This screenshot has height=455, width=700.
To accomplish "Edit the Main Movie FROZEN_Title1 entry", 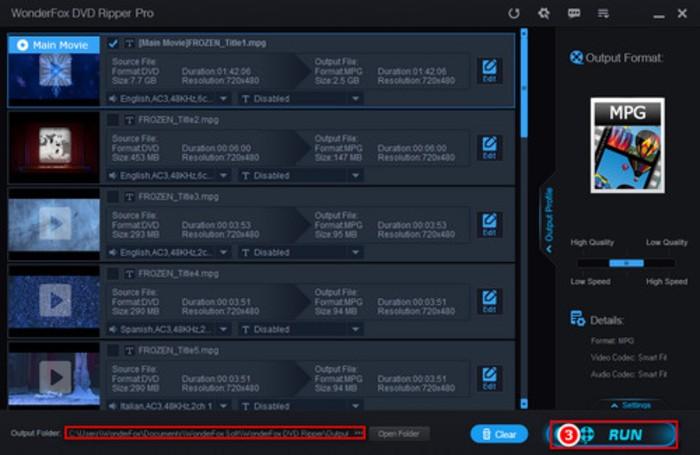I will (489, 71).
